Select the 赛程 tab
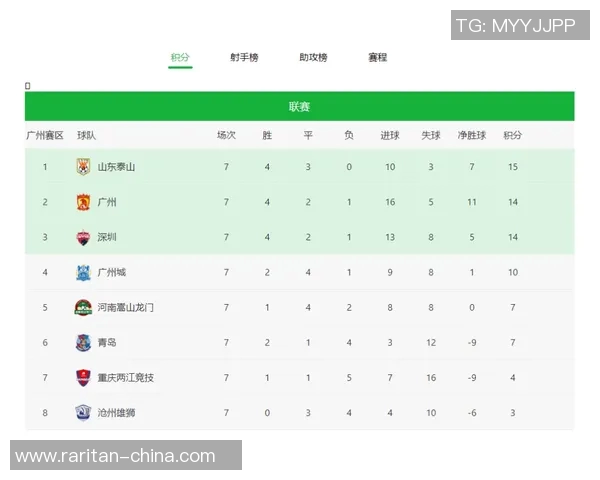600x480 pixels. pos(378,58)
